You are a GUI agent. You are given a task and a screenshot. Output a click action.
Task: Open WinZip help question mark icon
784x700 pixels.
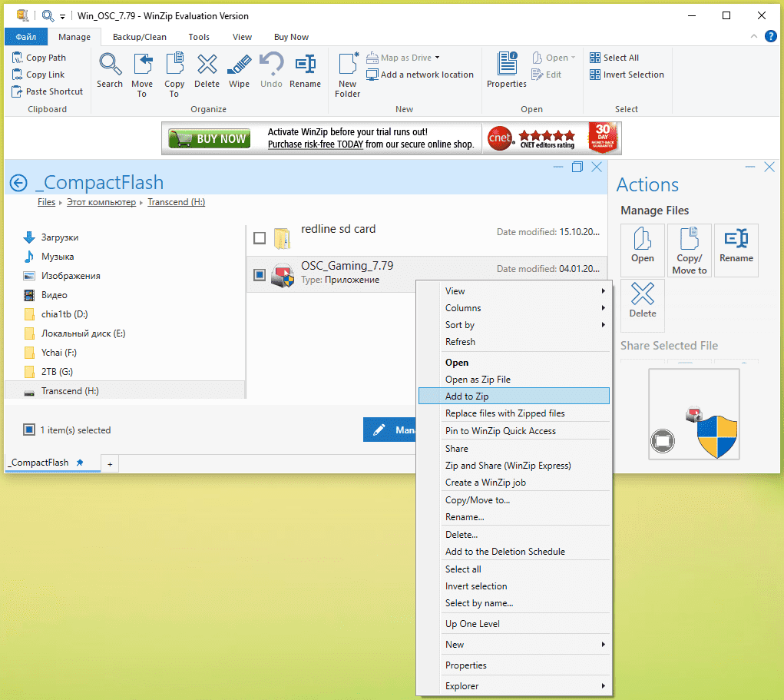[x=770, y=36]
